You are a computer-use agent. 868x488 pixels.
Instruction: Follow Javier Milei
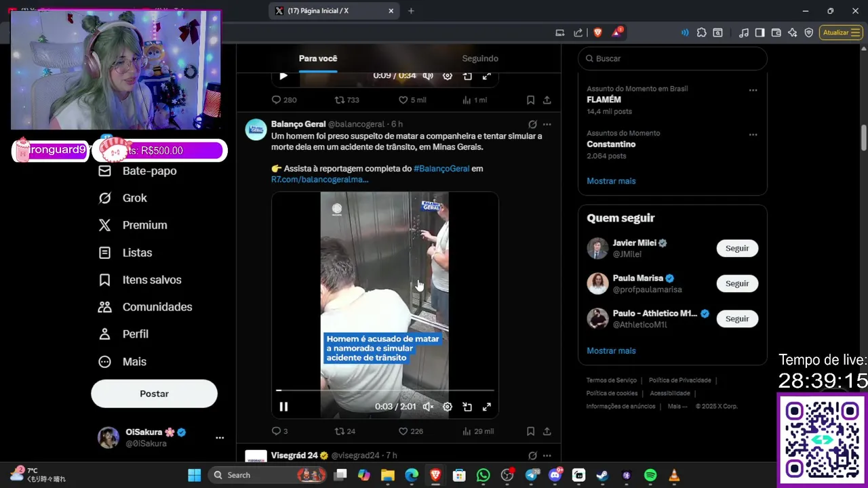[x=737, y=248]
